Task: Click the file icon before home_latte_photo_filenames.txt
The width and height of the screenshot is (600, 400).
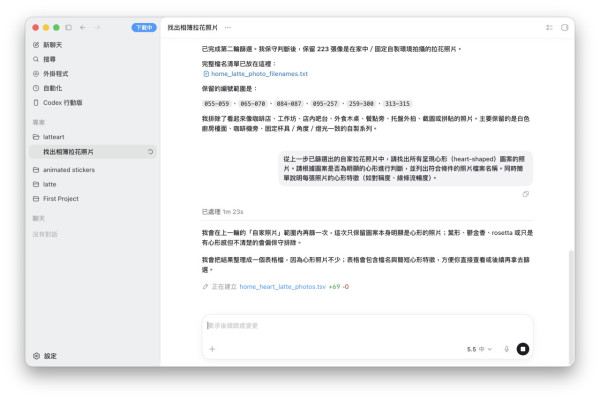Action: pos(206,74)
